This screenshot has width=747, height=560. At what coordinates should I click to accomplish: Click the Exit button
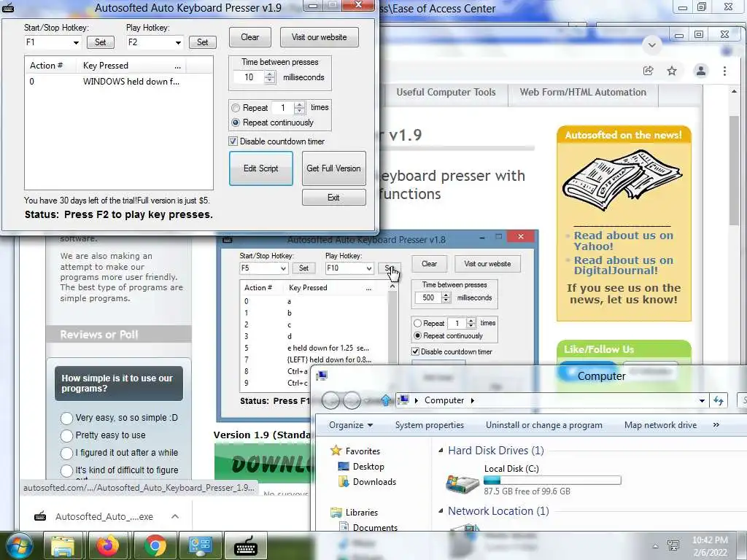[x=334, y=198]
